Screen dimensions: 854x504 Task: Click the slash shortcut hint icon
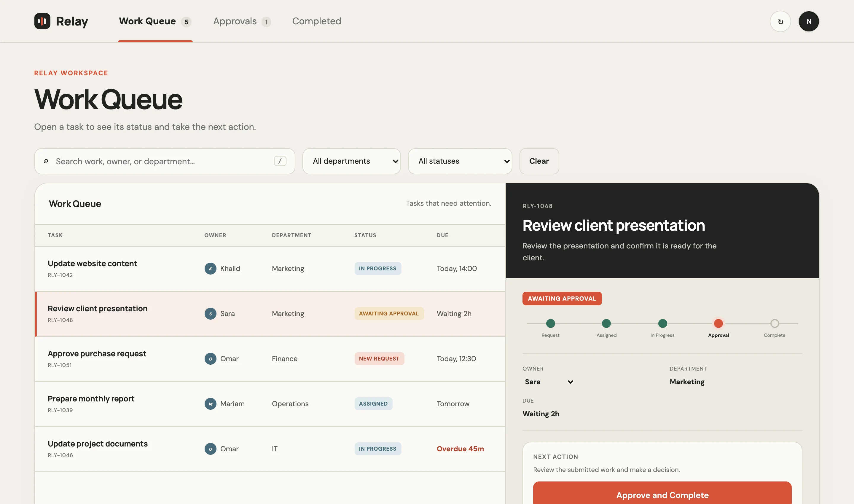[x=280, y=161]
